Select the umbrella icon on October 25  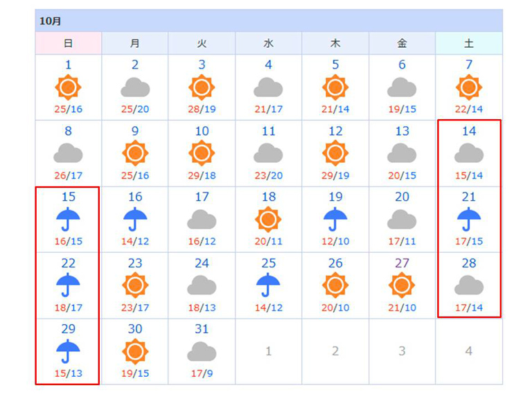tap(268, 285)
